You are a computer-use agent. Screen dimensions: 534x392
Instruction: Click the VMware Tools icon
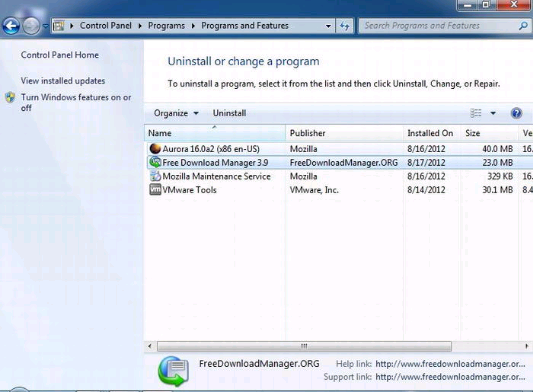(x=155, y=189)
